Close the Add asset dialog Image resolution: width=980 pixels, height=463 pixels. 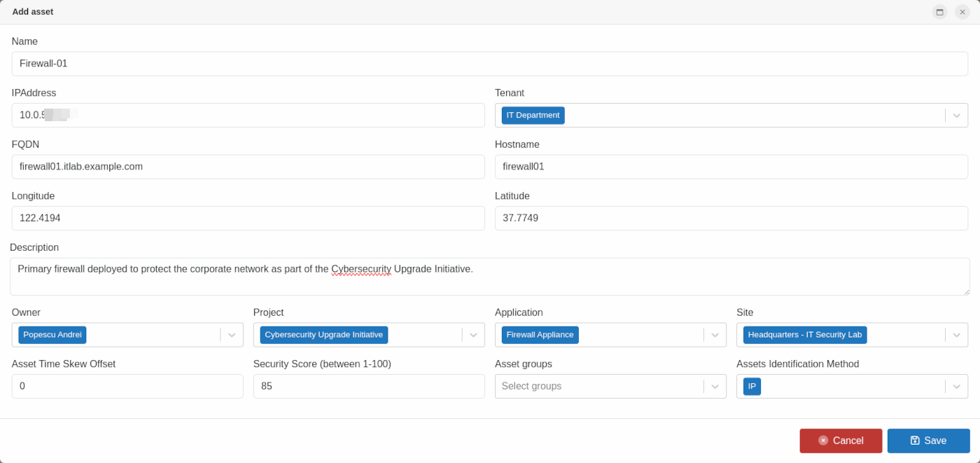962,12
